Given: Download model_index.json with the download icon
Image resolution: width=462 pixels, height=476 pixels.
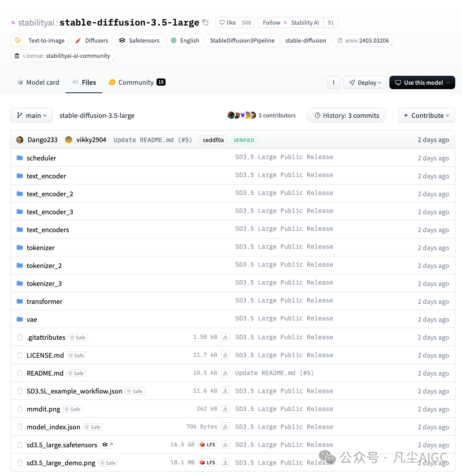Looking at the screenshot, I should [225, 427].
